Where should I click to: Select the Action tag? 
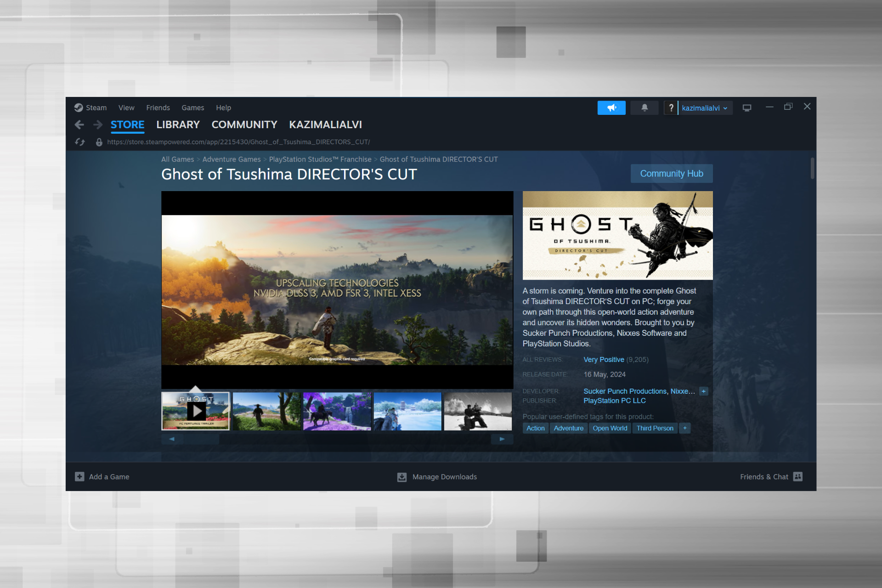(536, 428)
